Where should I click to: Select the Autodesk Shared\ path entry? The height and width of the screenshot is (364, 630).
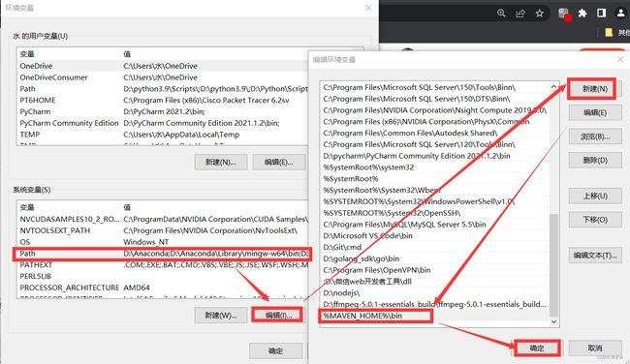click(x=435, y=133)
